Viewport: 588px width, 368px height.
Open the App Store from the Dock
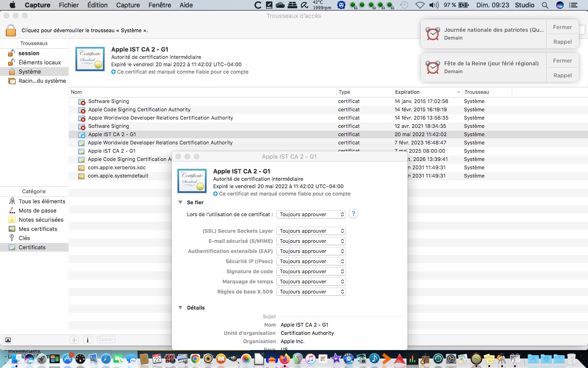pyautogui.click(x=68, y=359)
